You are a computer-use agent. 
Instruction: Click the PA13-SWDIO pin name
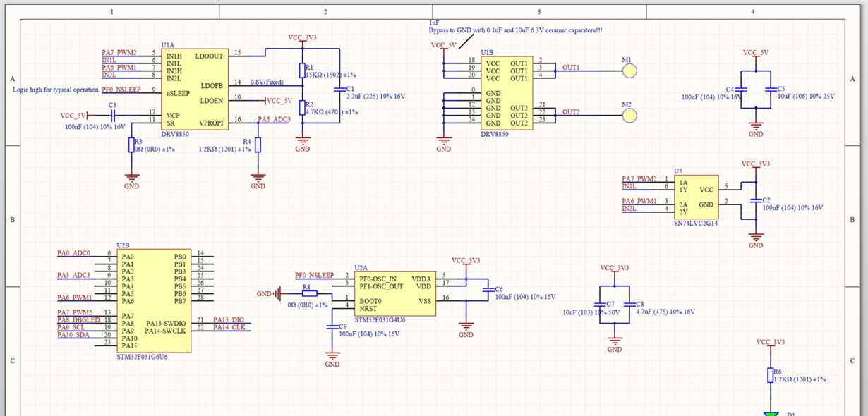coord(165,323)
